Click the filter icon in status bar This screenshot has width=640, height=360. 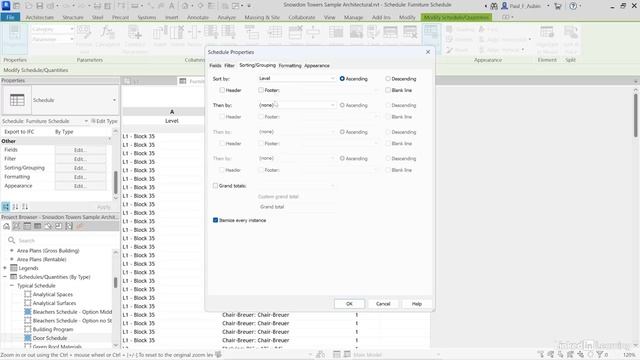(600, 354)
